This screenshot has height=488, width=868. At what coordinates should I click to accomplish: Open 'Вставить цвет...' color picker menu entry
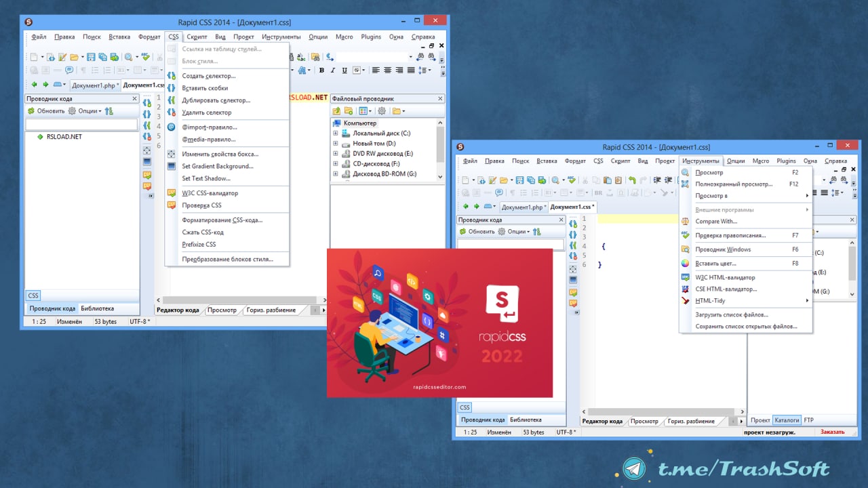pyautogui.click(x=715, y=264)
